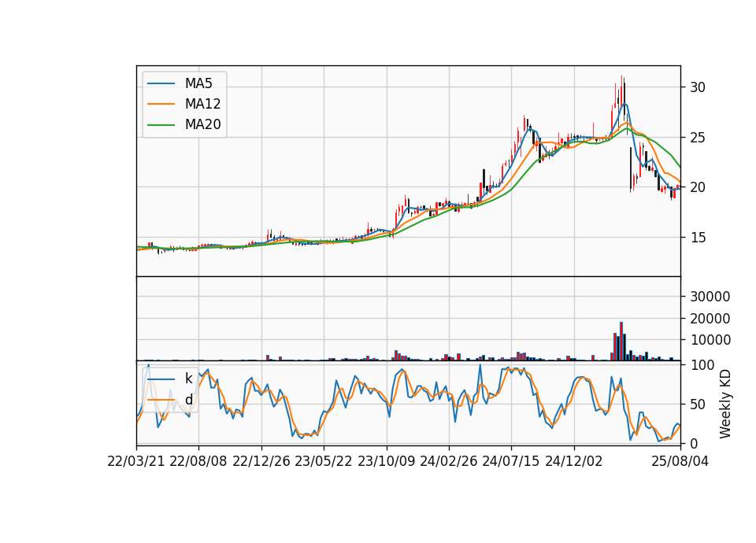756x543 pixels.
Task: Click the MA12 legend label
Action: point(202,104)
